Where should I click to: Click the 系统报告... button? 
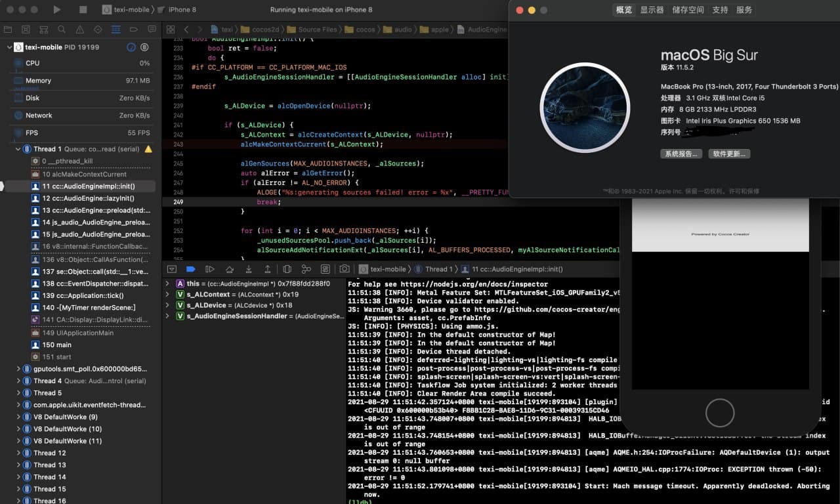(x=681, y=154)
